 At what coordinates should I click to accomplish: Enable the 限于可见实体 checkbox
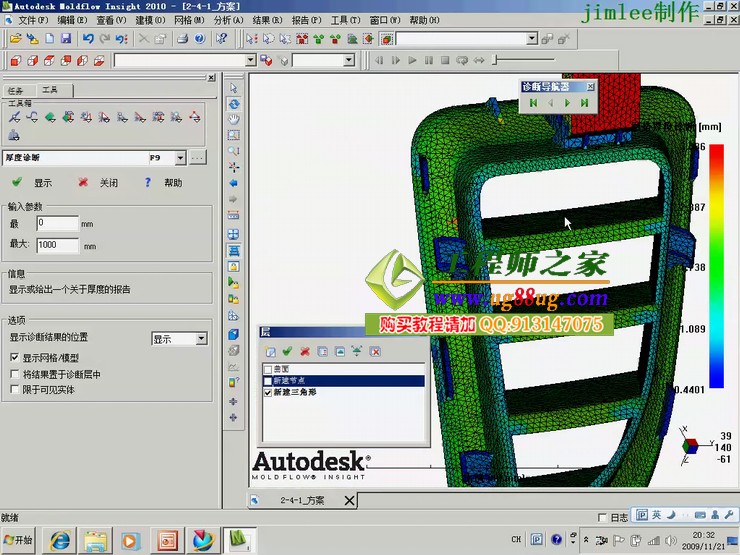[x=14, y=389]
